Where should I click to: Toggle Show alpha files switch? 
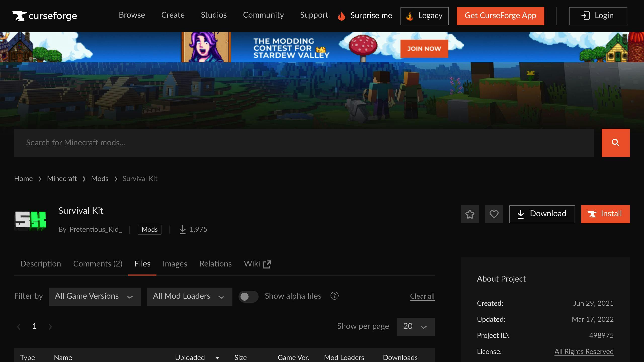248,297
